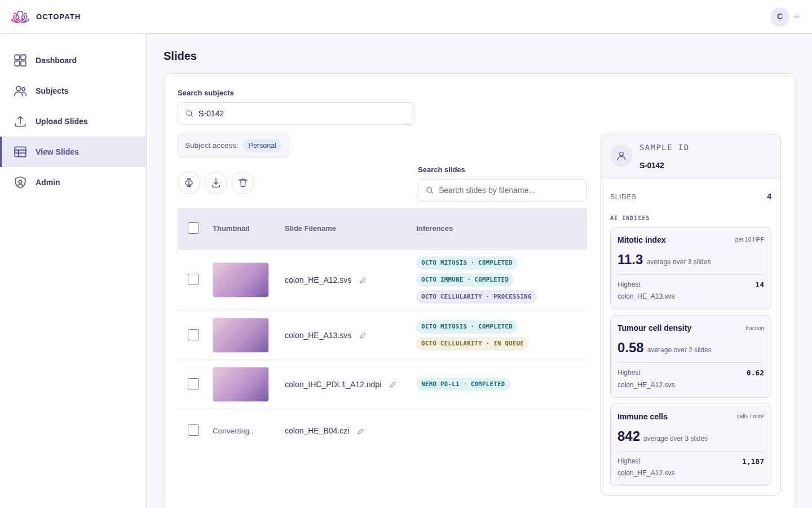812x508 pixels.
Task: Check the colon_HE_A12.svs row checkbox
Action: coord(193,279)
